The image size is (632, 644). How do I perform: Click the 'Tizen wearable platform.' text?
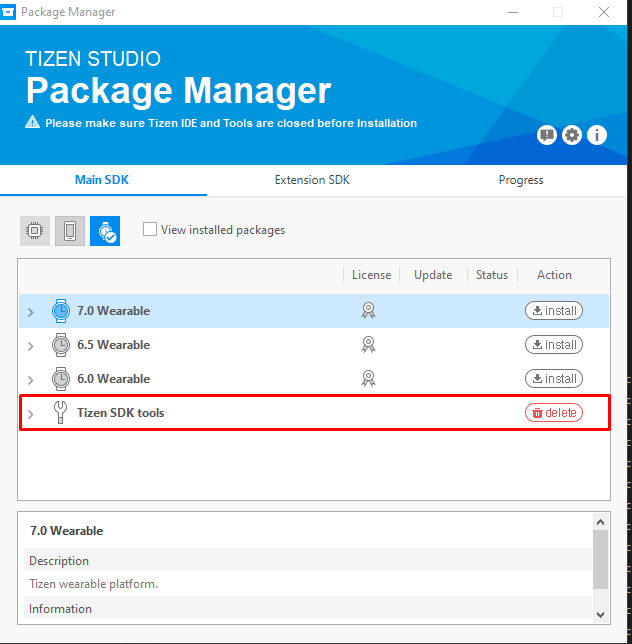(93, 584)
